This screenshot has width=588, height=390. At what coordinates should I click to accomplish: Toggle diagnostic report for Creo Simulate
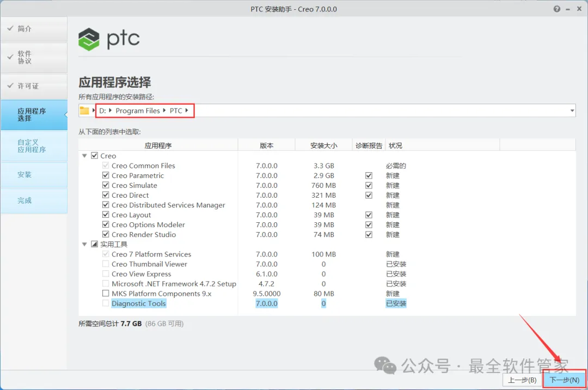[x=369, y=185]
